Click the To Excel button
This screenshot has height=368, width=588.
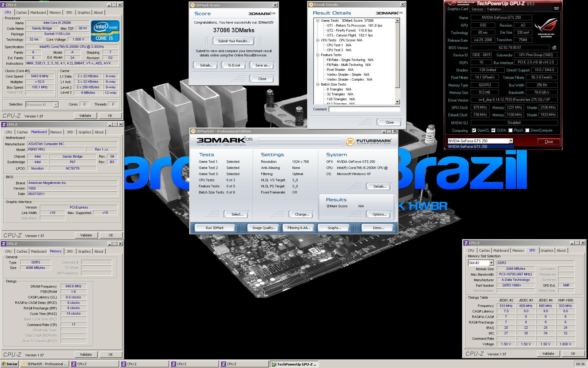click(x=234, y=65)
